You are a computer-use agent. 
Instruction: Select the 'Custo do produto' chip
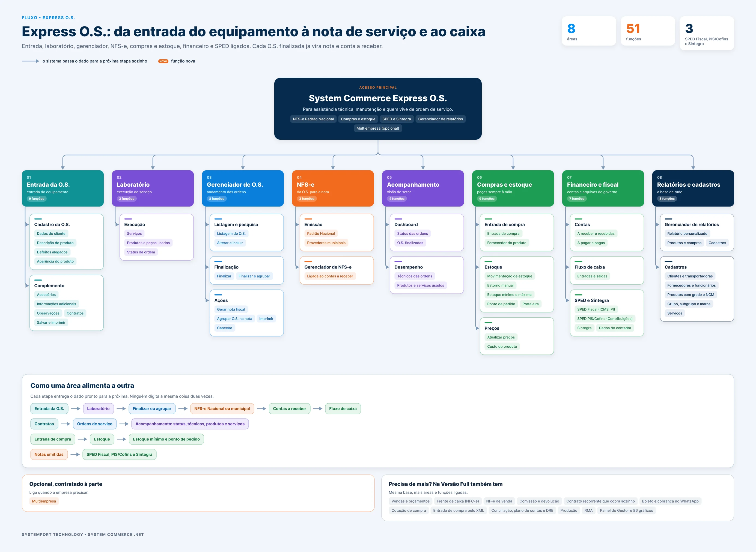502,347
